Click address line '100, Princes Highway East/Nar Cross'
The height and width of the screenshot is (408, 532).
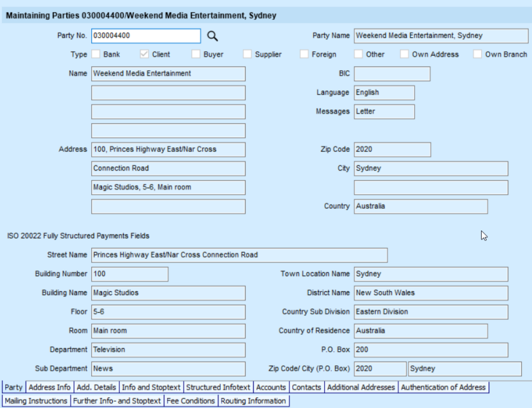[168, 149]
